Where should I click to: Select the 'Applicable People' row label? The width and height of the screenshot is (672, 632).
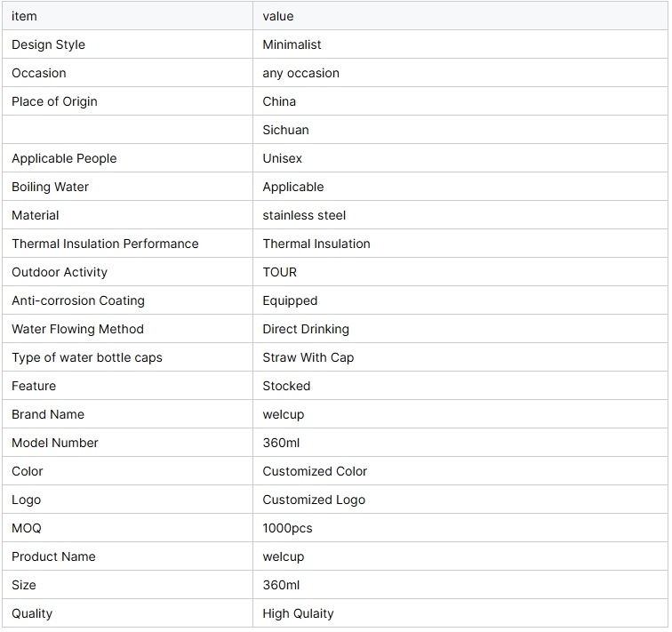[x=64, y=158]
